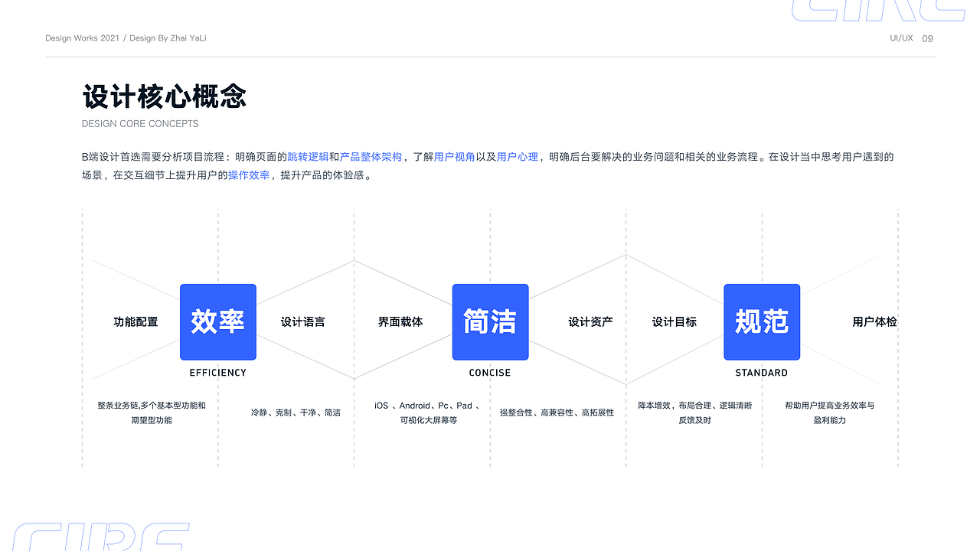Image resolution: width=980 pixels, height=551 pixels.
Task: Click the blue 简洁 CONCISE square
Action: (490, 322)
